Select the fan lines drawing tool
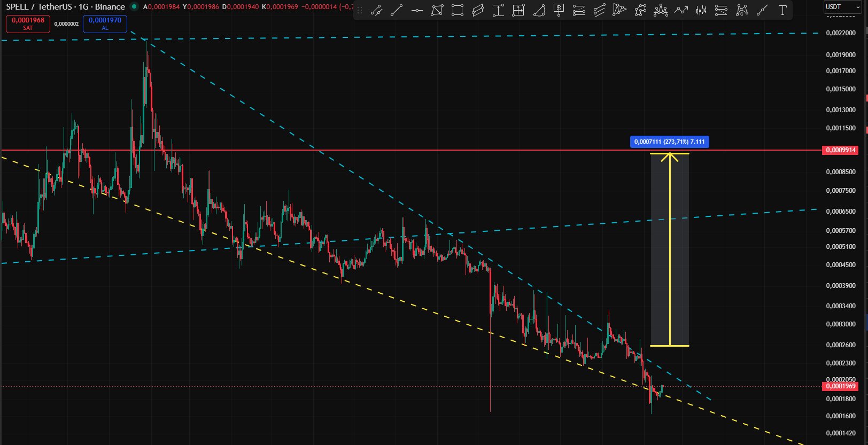The image size is (868, 445). click(619, 11)
